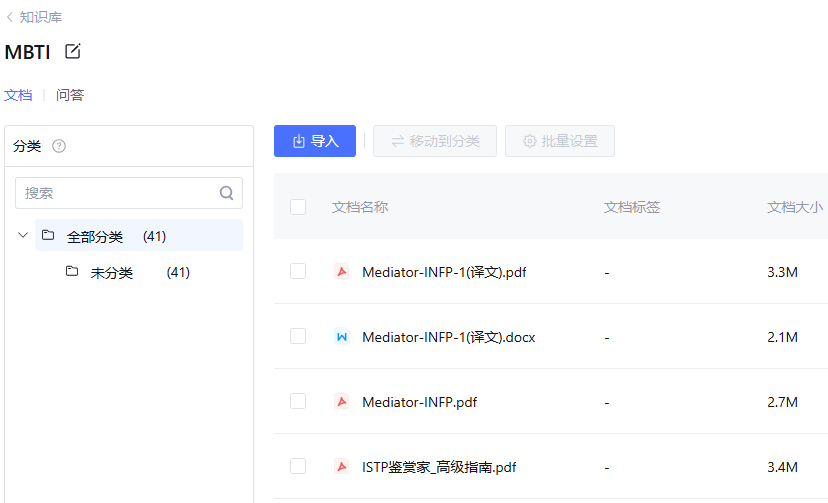
Task: Tick the select-all checkbox in table header
Action: click(298, 207)
